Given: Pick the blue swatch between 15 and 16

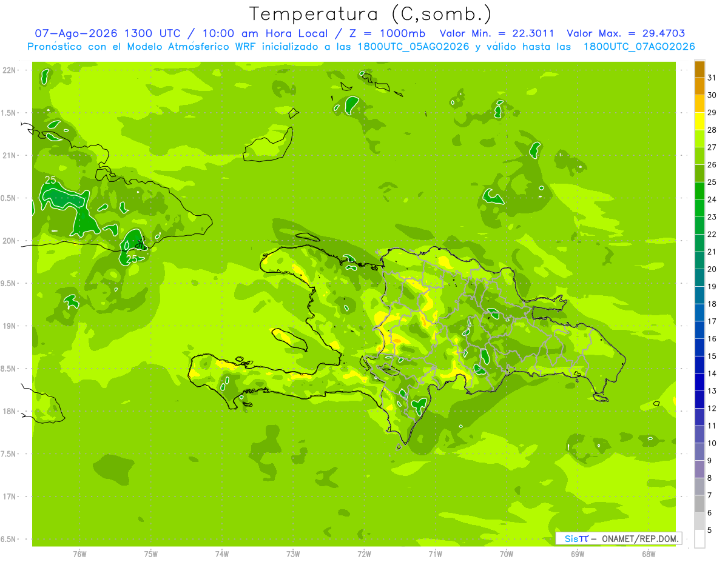Looking at the screenshot, I should click(x=699, y=347).
